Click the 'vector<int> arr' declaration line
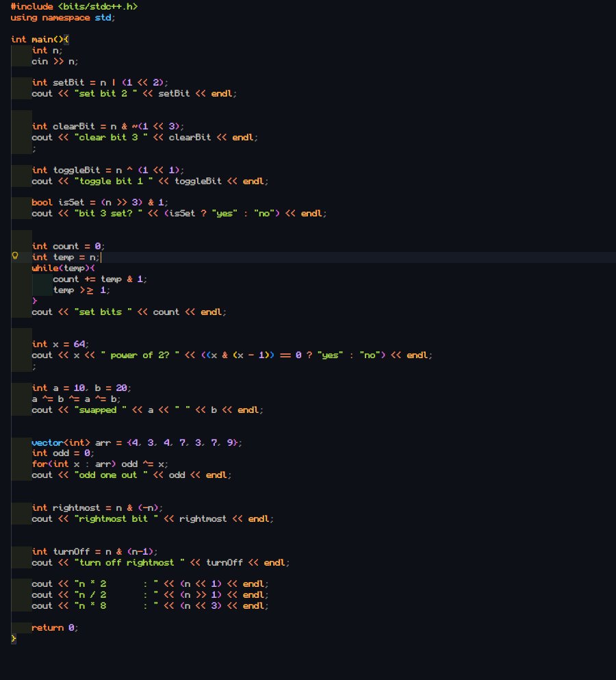This screenshot has width=616, height=680. pyautogui.click(x=137, y=443)
